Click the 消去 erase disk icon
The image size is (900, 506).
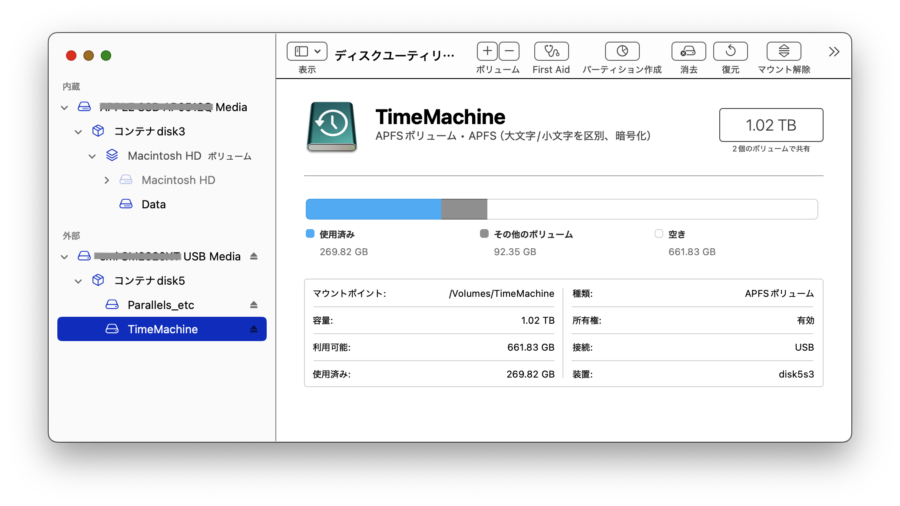[689, 51]
